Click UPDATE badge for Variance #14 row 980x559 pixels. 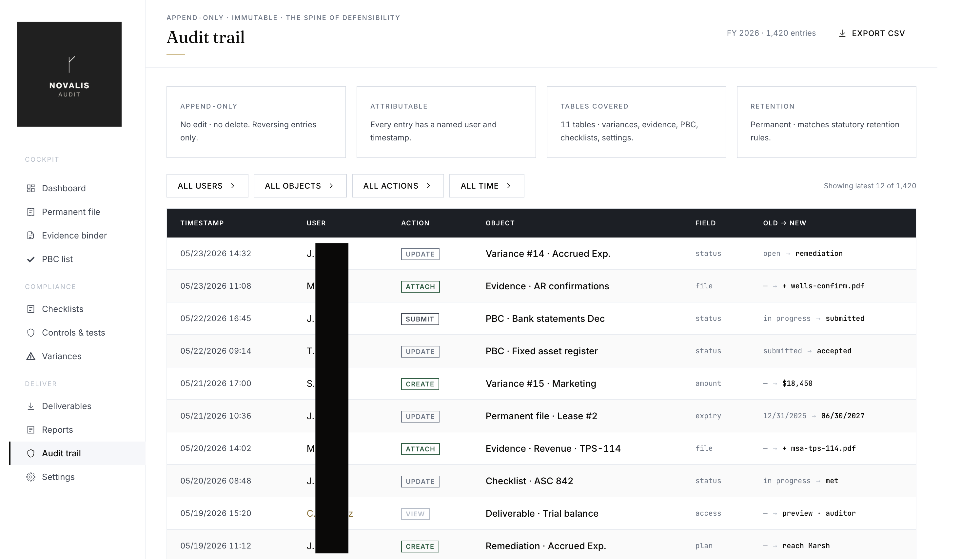pos(420,254)
